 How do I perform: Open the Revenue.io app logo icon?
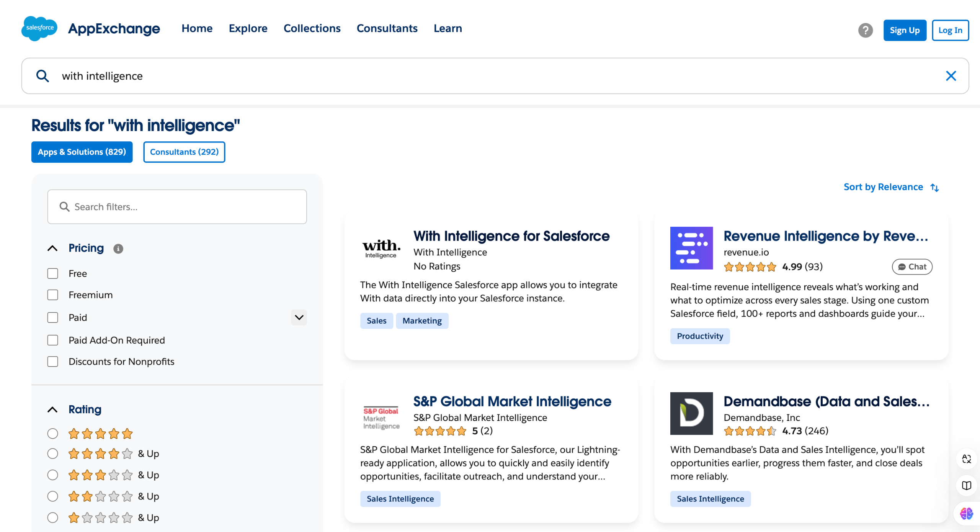click(691, 248)
